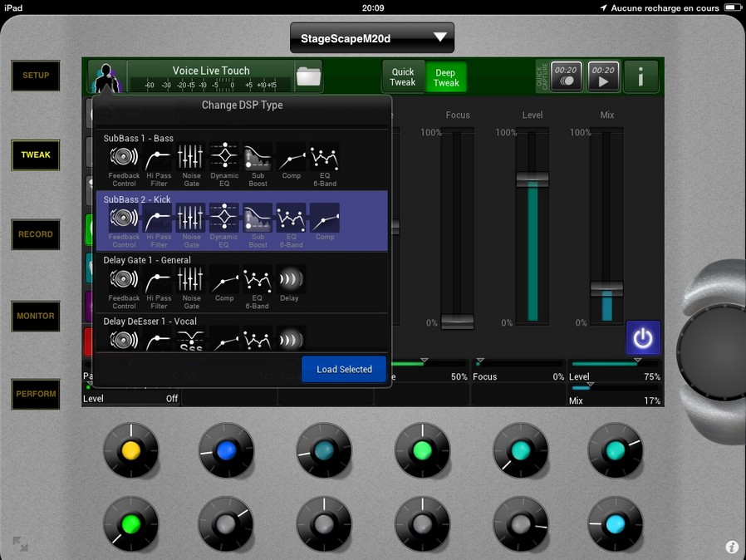
Task: Click the performer silhouette channel icon
Action: pyautogui.click(x=106, y=77)
